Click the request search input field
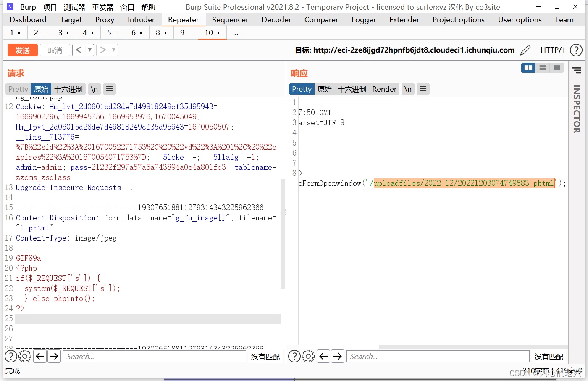The height and width of the screenshot is (381, 588). [154, 357]
